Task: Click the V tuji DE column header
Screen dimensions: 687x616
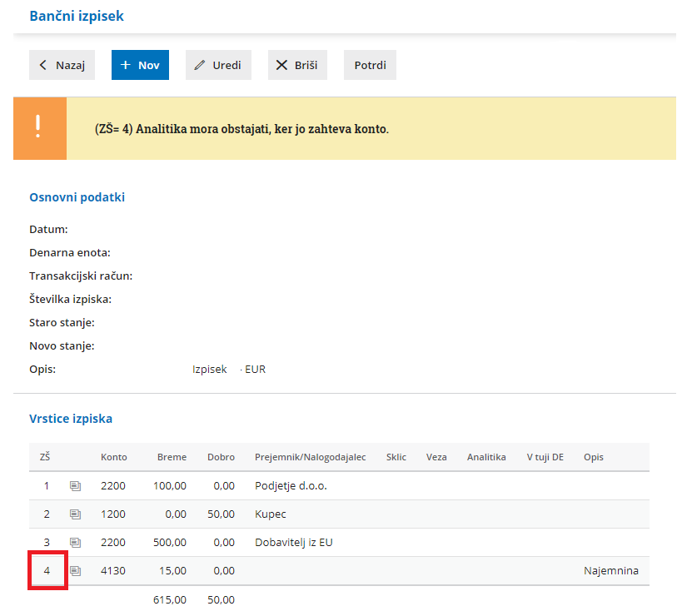Action: coord(545,457)
